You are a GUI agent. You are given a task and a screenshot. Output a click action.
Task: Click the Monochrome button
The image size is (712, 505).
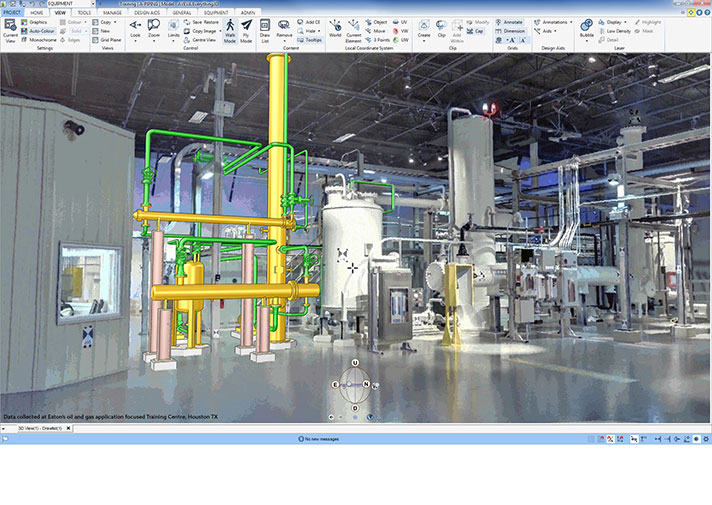[39, 39]
